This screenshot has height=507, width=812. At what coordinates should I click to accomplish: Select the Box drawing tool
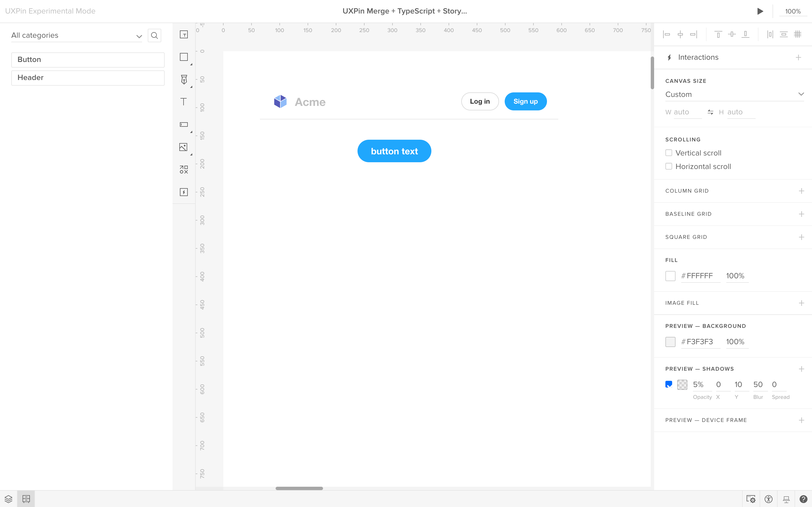(184, 57)
